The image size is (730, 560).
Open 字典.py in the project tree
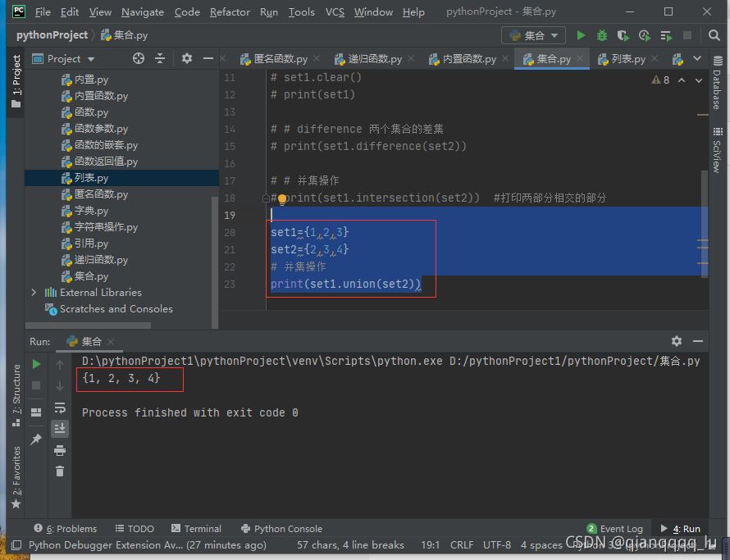[90, 211]
